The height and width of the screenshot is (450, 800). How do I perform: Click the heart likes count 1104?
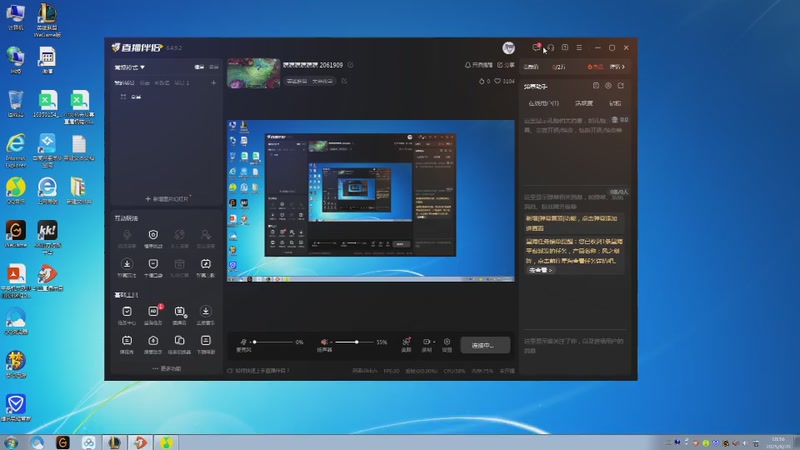tap(504, 81)
